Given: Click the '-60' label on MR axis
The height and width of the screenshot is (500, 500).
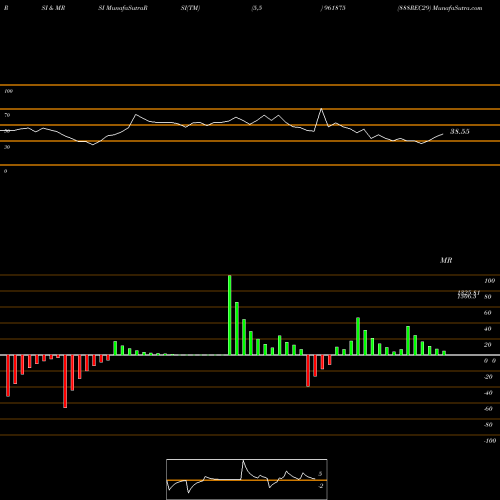Looking at the screenshot, I should point(488,409).
